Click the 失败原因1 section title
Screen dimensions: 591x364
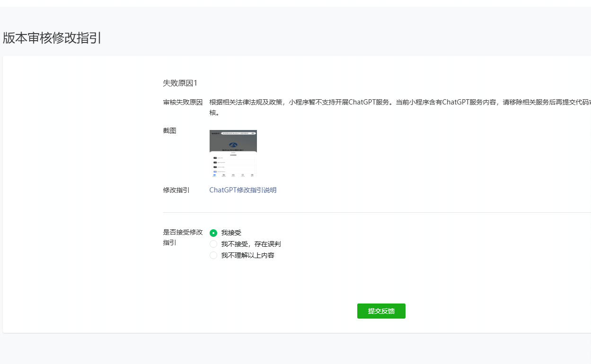180,83
